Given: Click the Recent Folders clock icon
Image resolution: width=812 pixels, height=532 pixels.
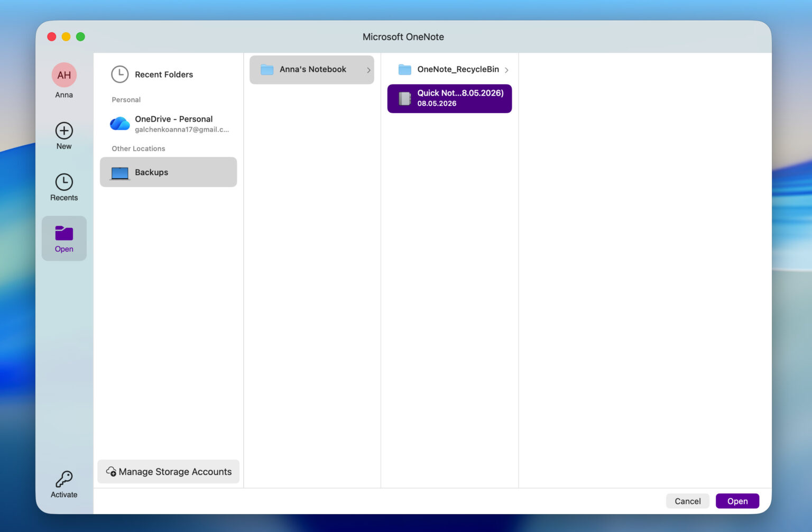Looking at the screenshot, I should pyautogui.click(x=120, y=75).
